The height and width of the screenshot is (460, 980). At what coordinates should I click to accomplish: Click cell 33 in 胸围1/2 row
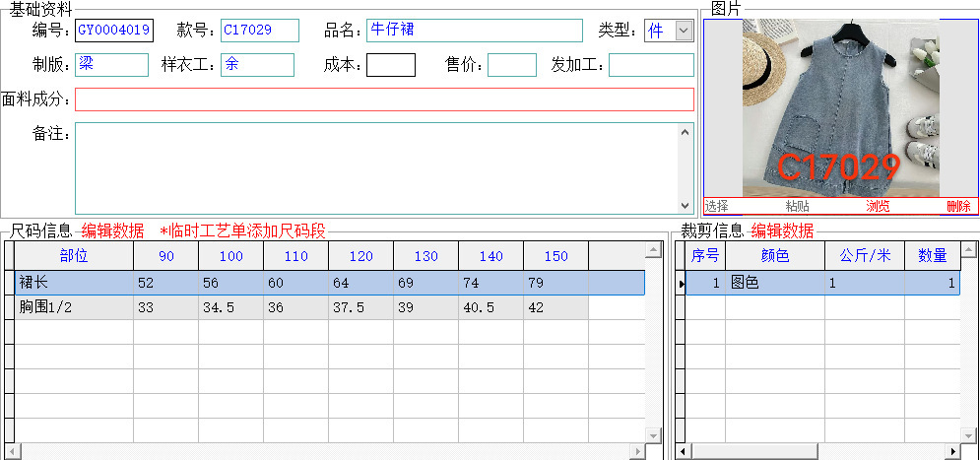pyautogui.click(x=166, y=307)
